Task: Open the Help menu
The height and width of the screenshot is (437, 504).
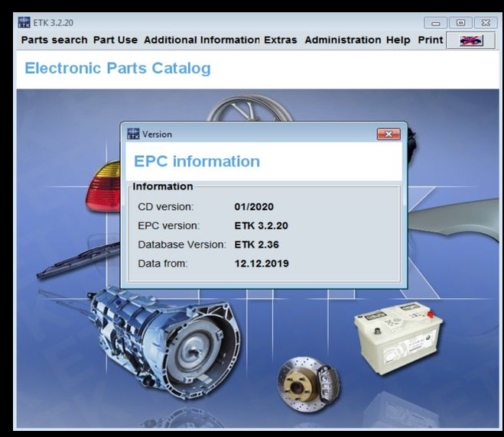Action: (398, 40)
